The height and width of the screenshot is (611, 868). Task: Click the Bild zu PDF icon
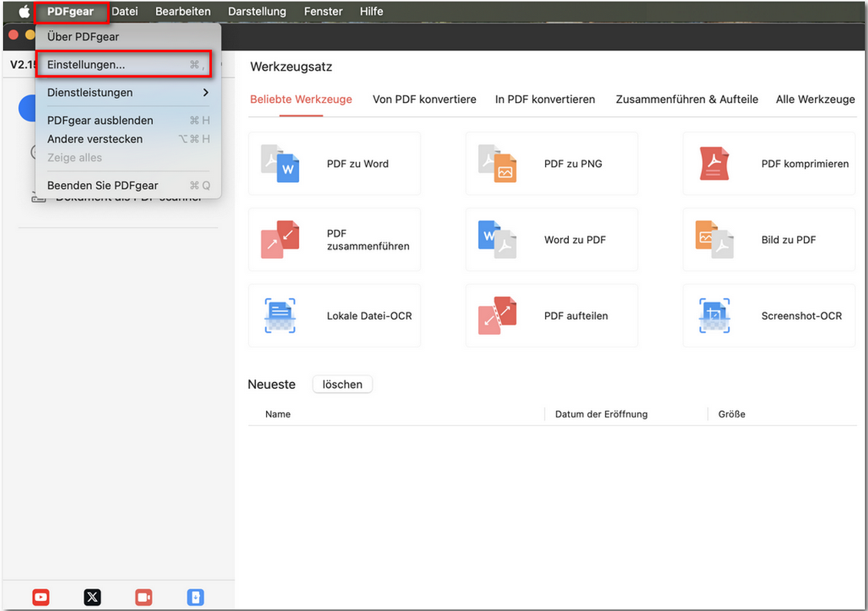point(714,239)
